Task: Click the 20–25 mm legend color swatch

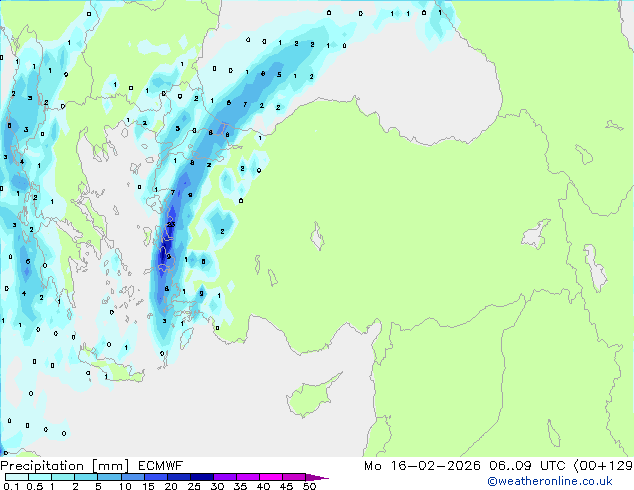Action: tap(178, 477)
